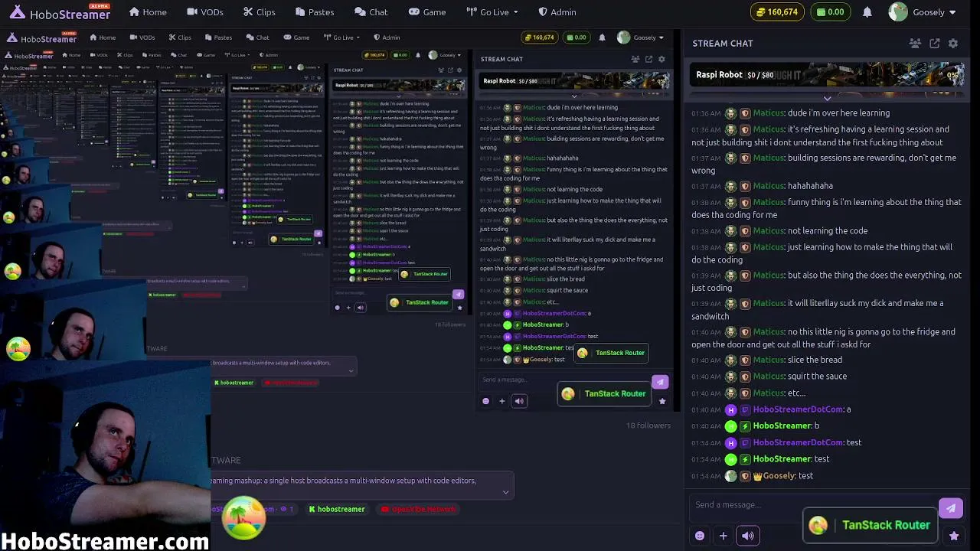980x551 pixels.
Task: Pop out the stream chat window
Action: 935,44
